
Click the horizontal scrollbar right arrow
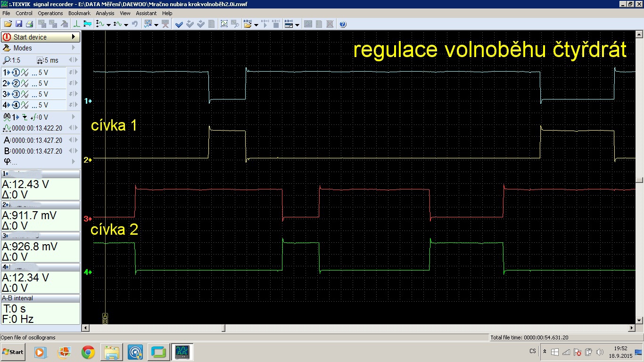tap(632, 328)
